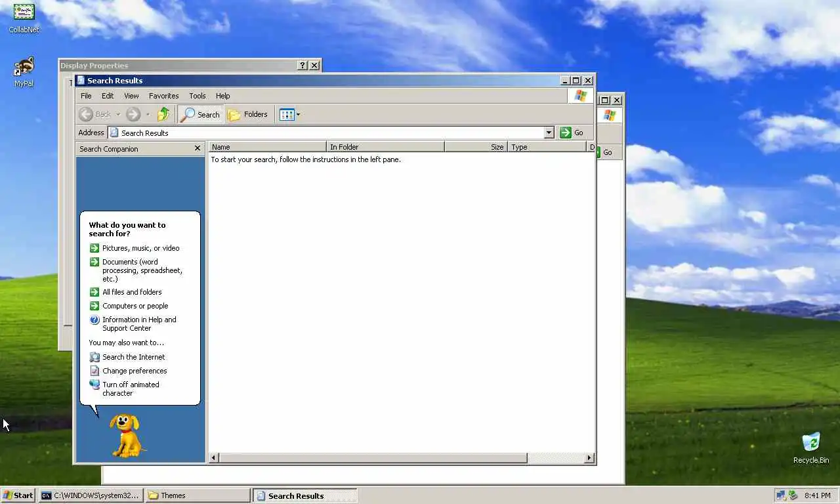Click green arrow beside Pictures, music, or video
840x504 pixels.
pyautogui.click(x=94, y=248)
